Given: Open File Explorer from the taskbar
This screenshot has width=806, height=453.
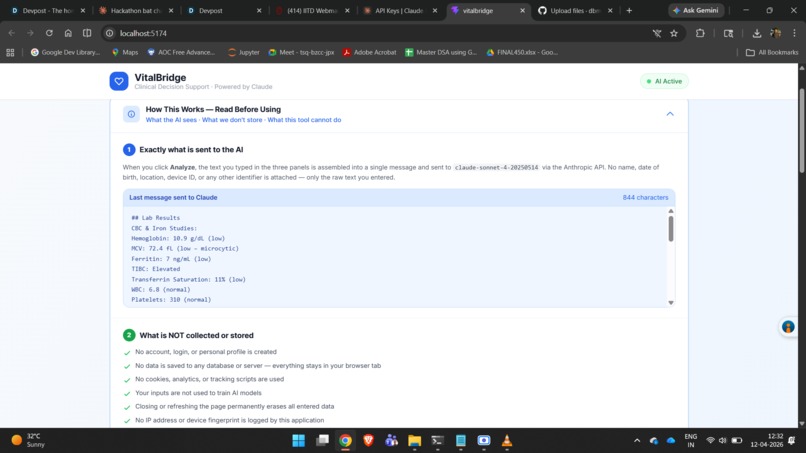Looking at the screenshot, I should (414, 441).
